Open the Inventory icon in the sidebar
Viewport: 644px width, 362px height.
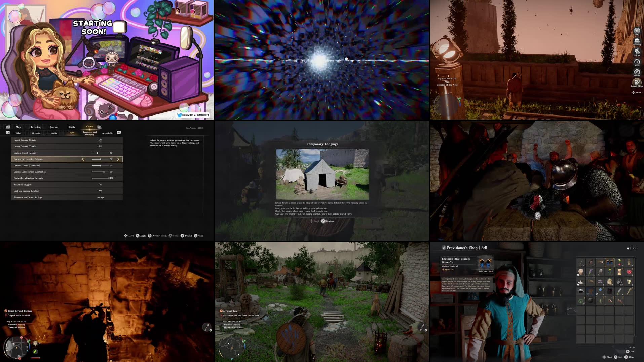click(x=637, y=41)
